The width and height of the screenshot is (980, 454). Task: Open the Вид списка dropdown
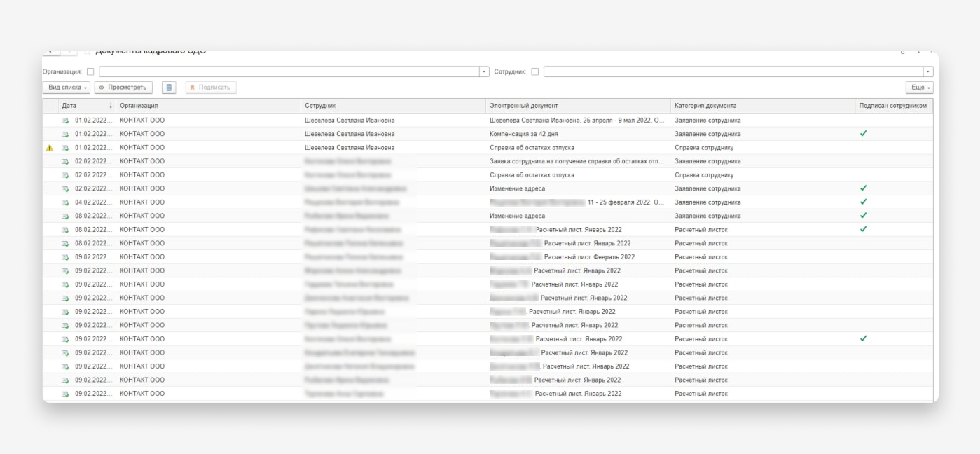tap(68, 88)
